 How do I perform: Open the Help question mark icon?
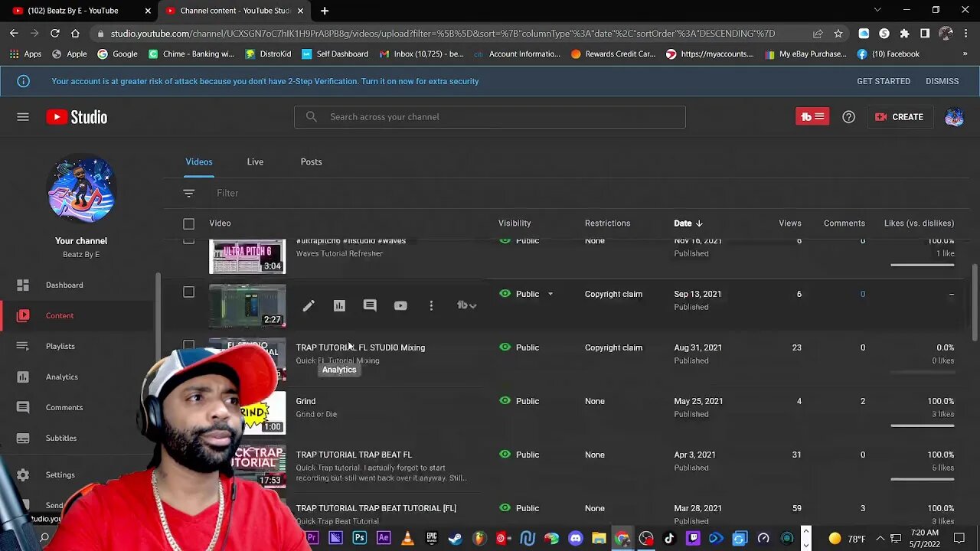coord(848,117)
